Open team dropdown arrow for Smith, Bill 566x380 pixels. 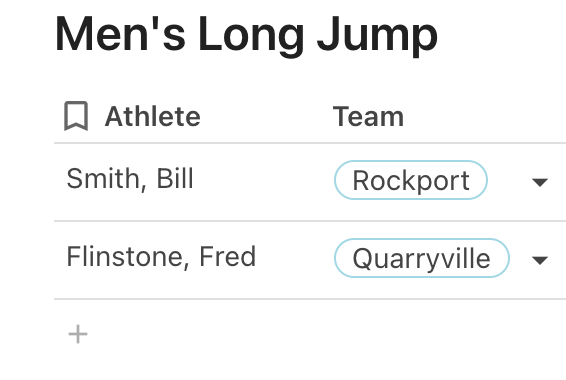(540, 182)
